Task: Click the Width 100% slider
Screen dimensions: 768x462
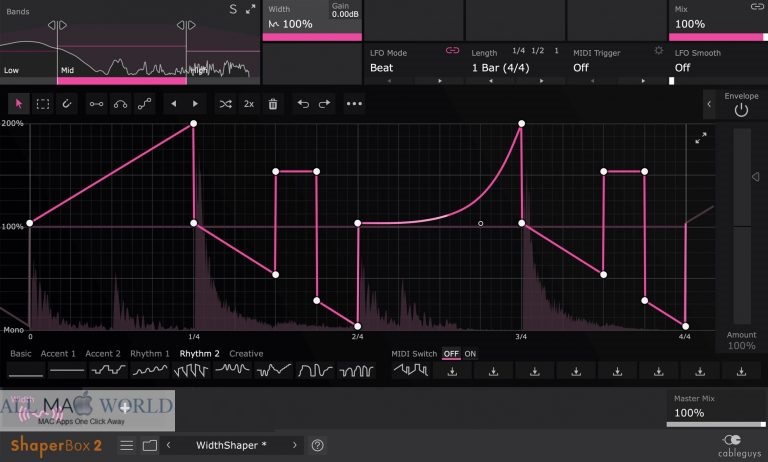Action: pos(312,37)
